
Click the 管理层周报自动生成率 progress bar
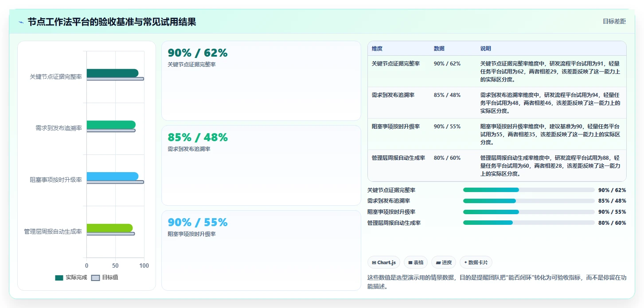click(529, 223)
